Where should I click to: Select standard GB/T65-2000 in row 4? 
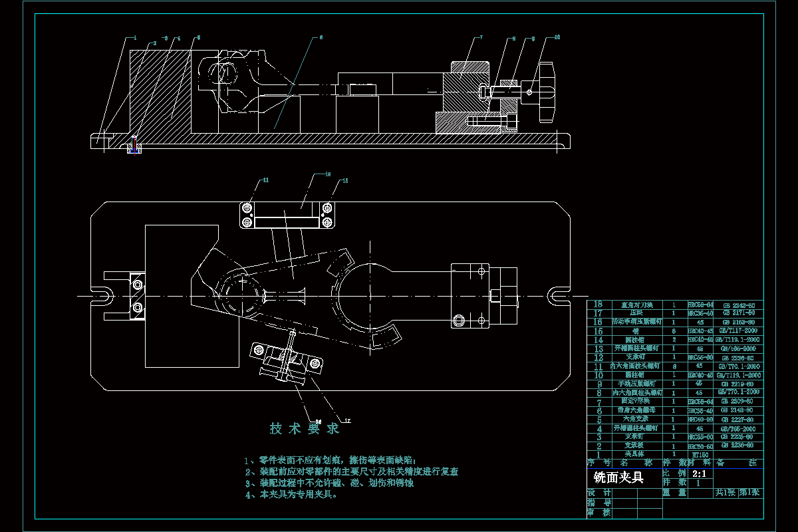[x=739, y=428]
